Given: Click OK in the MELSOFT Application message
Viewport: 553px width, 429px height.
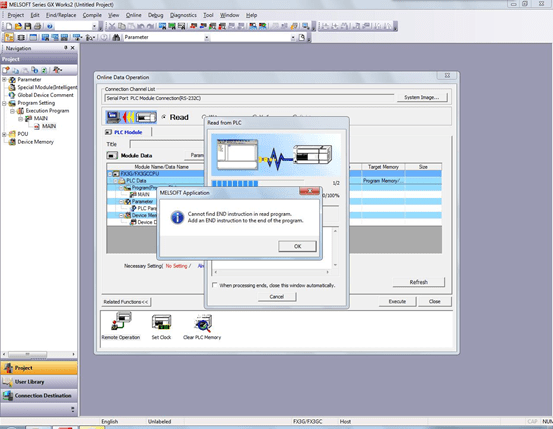Looking at the screenshot, I should tap(297, 246).
